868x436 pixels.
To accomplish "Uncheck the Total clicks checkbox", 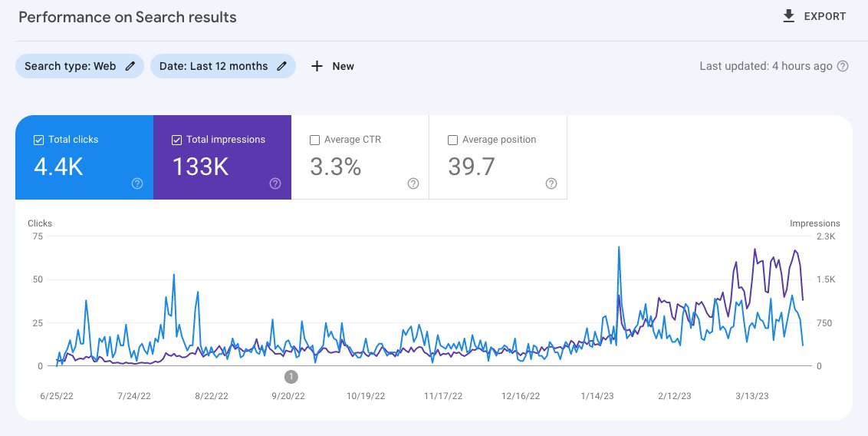I will (x=39, y=140).
